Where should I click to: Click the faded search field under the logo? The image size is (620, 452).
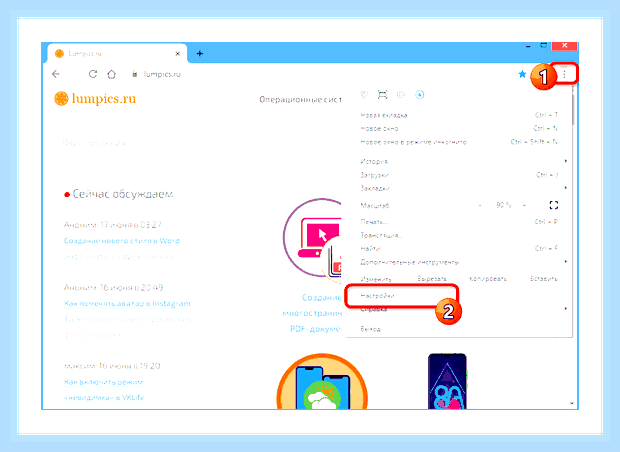(94, 143)
